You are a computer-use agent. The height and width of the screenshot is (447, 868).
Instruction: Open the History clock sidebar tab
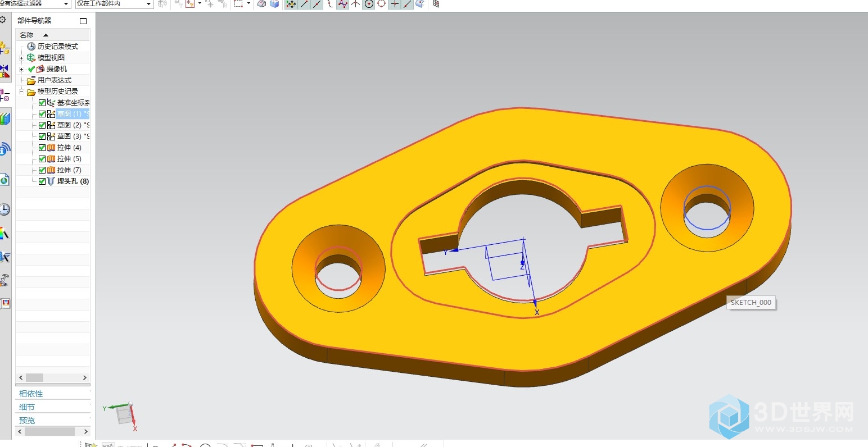[x=4, y=209]
